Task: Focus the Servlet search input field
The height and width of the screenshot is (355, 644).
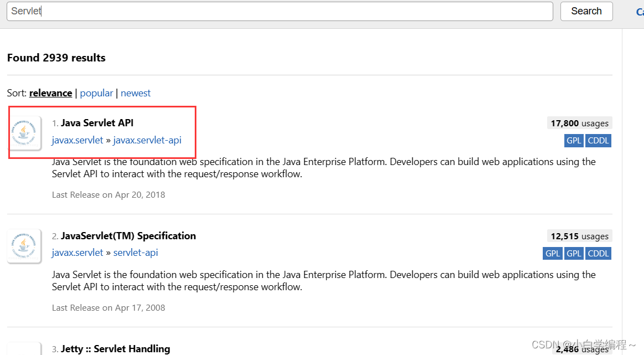Action: [x=280, y=11]
